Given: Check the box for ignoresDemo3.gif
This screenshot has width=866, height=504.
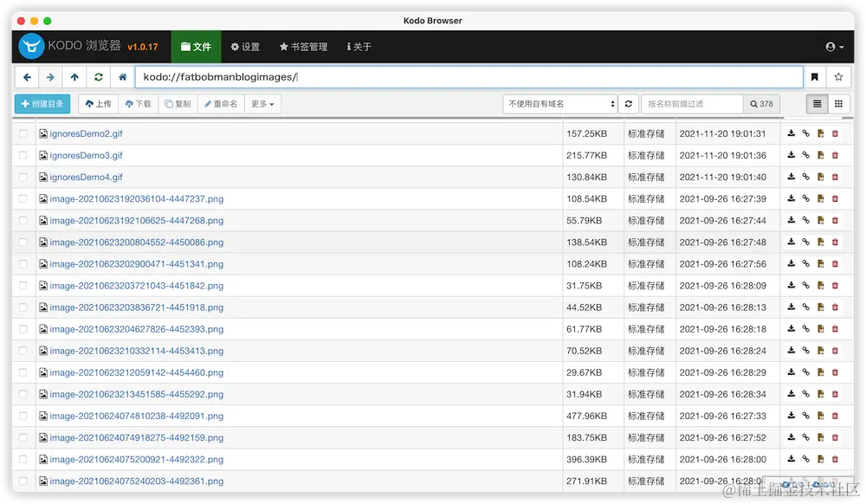Looking at the screenshot, I should [x=23, y=155].
